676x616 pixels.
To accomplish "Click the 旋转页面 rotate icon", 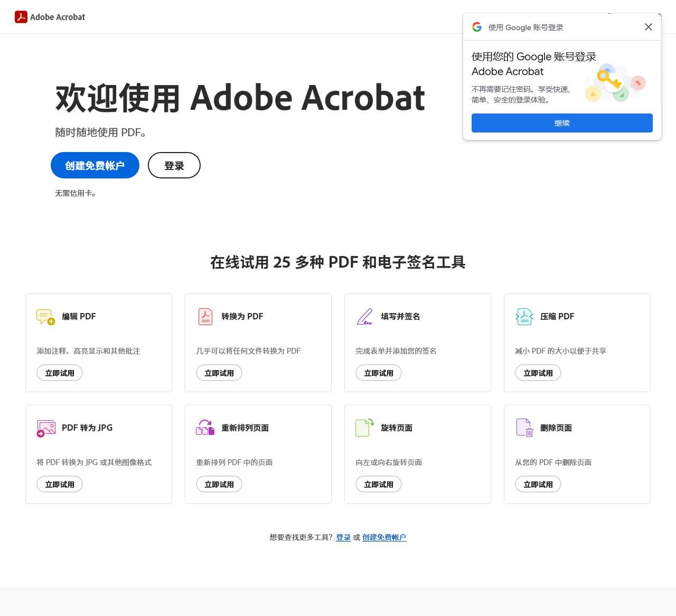I will click(x=365, y=428).
